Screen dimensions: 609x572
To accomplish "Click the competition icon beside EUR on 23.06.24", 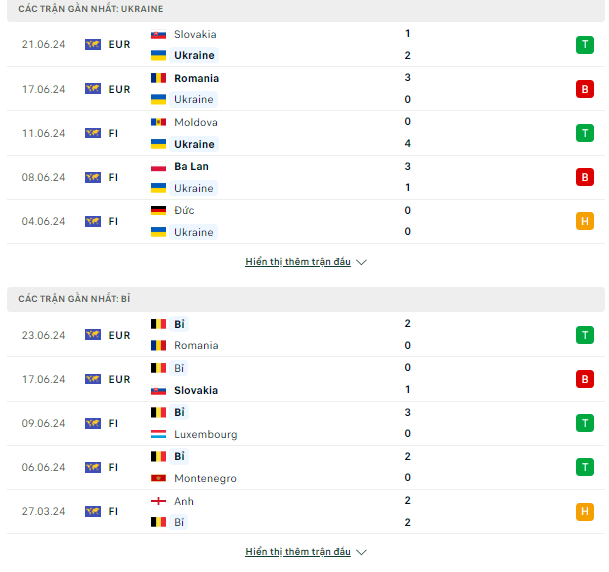I will [x=93, y=335].
